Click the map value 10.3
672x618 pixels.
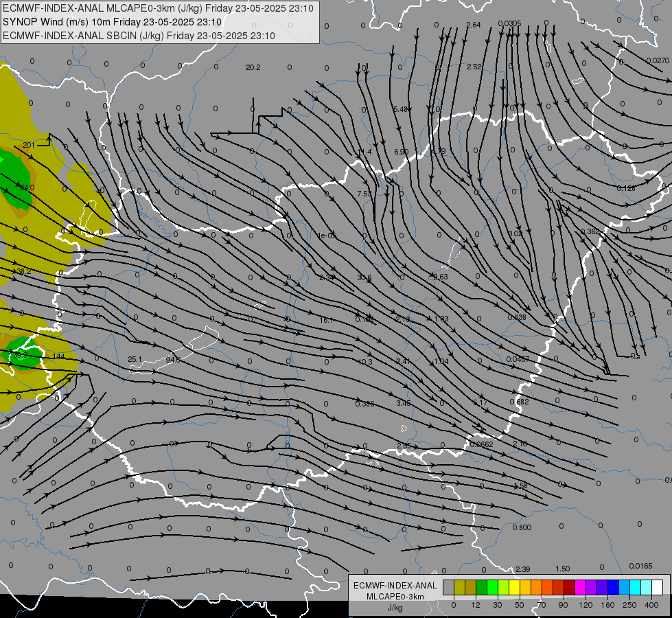[x=364, y=362]
